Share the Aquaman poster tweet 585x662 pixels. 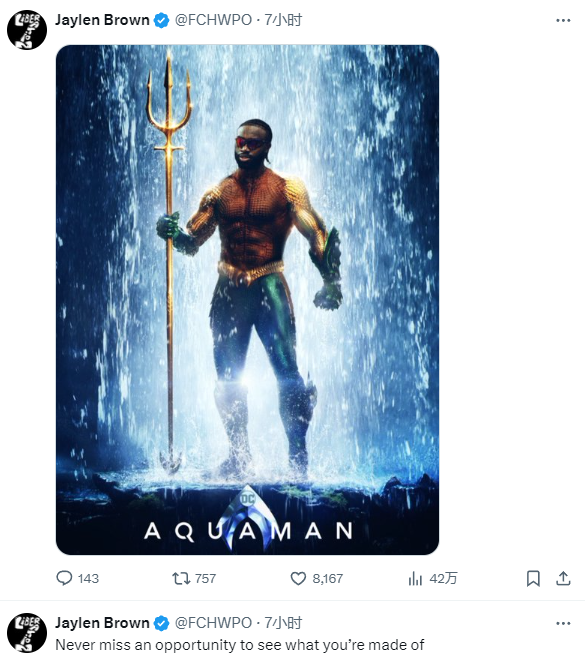point(563,578)
